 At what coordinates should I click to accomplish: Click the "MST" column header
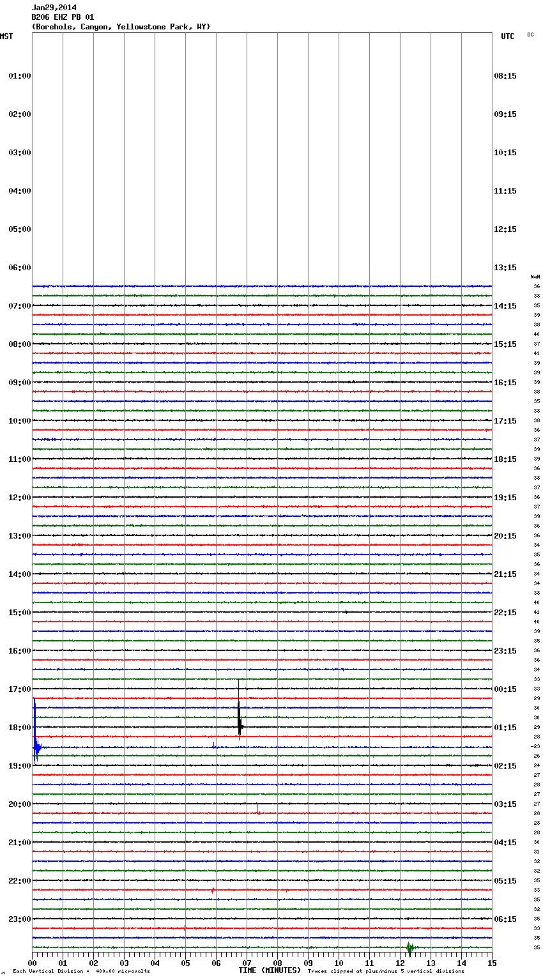[x=6, y=36]
